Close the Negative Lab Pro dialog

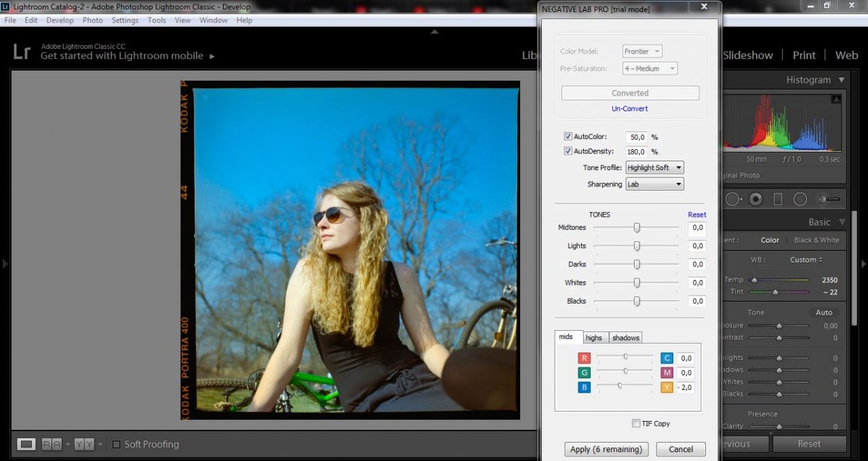[704, 7]
